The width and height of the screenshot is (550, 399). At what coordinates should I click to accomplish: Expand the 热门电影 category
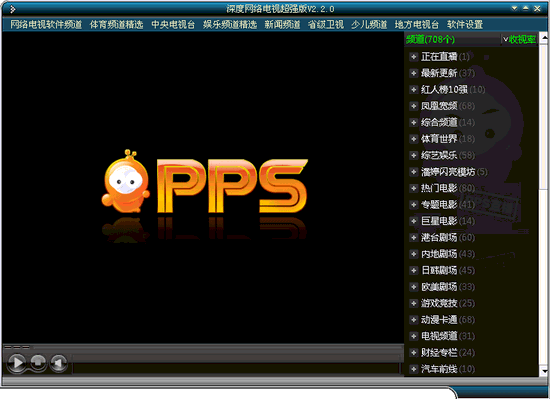coord(414,188)
